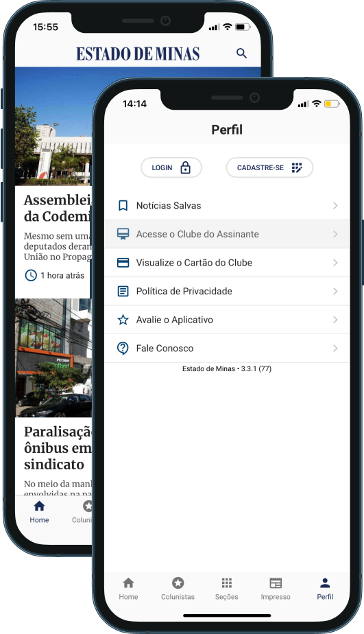Viewport: 364px width, 634px height.
Task: Tap Wi-Fi icon in back phone status bar
Action: tap(228, 27)
